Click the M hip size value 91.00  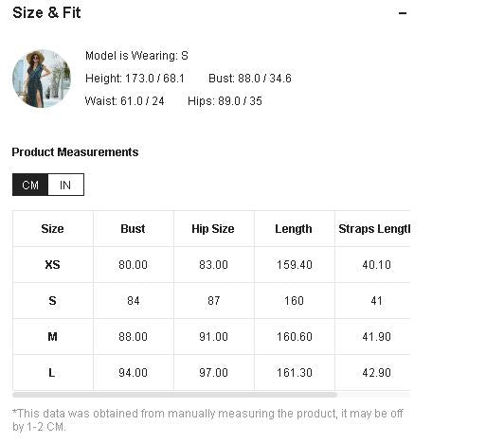point(213,337)
